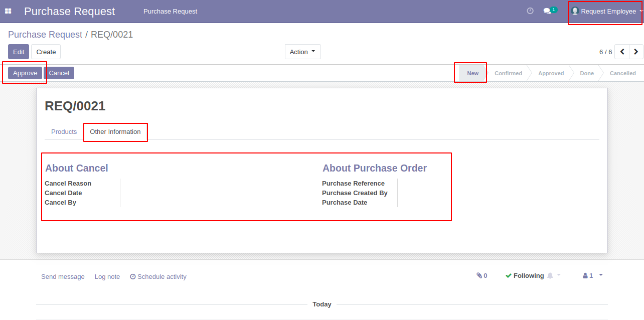Screen dimensions: 644x320
Task: Click Schedule activity link
Action: tap(158, 276)
